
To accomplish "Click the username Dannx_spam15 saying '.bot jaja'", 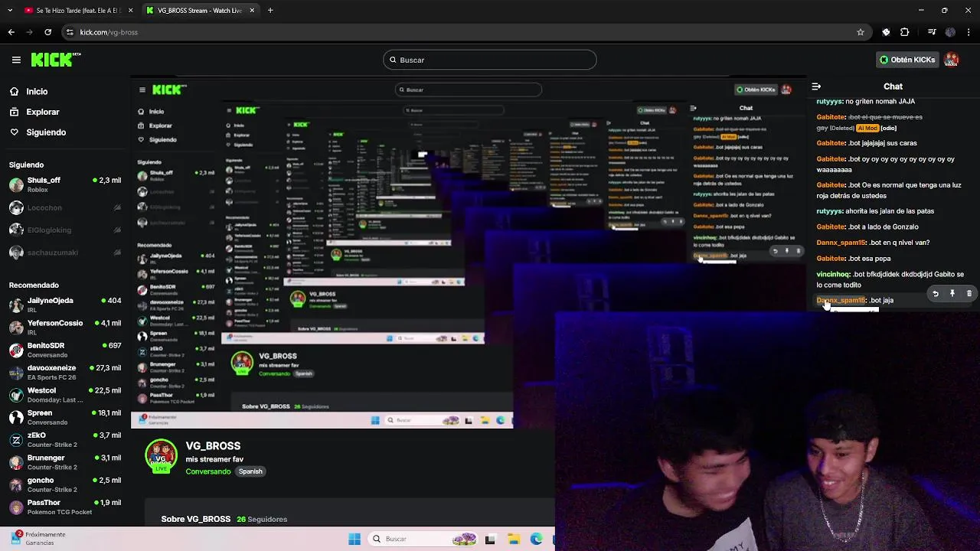I will click(841, 300).
